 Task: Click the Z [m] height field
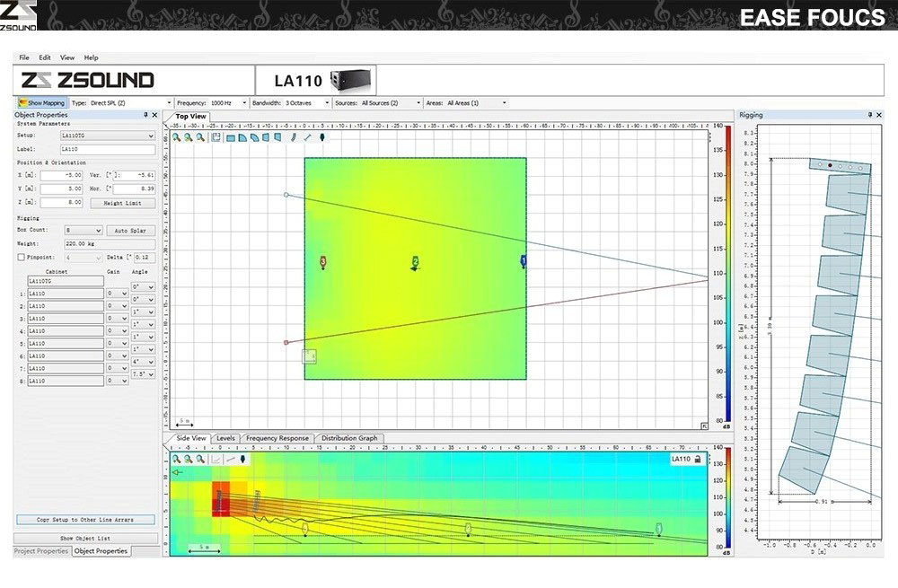coord(61,202)
